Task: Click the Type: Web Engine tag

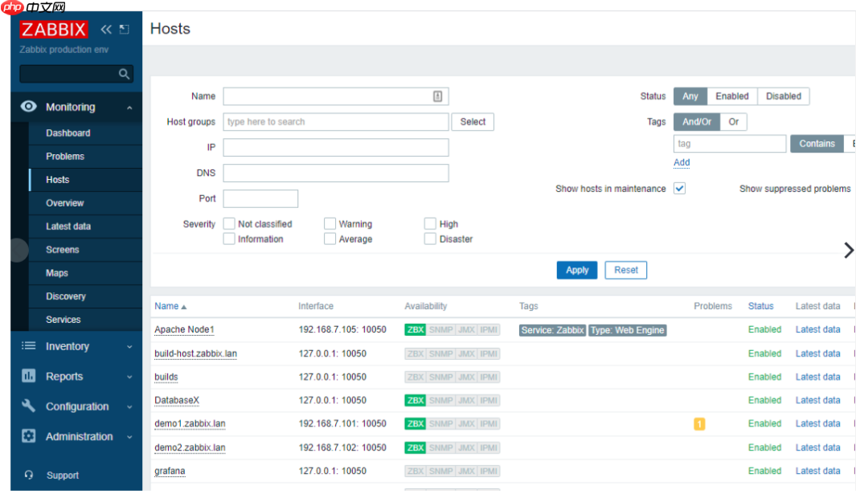Action: pos(627,330)
